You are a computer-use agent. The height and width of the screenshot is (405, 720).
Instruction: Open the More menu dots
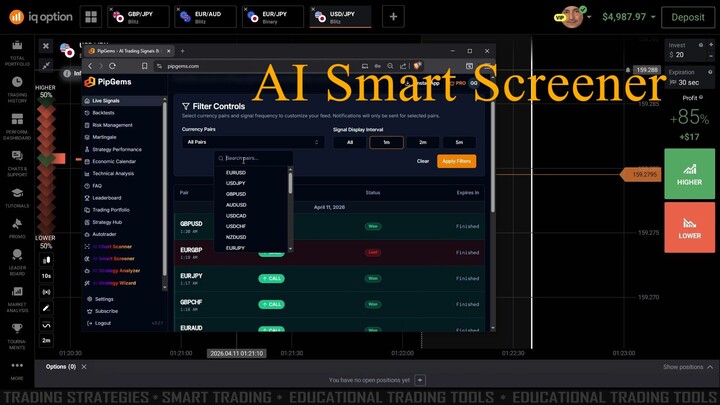click(x=17, y=366)
